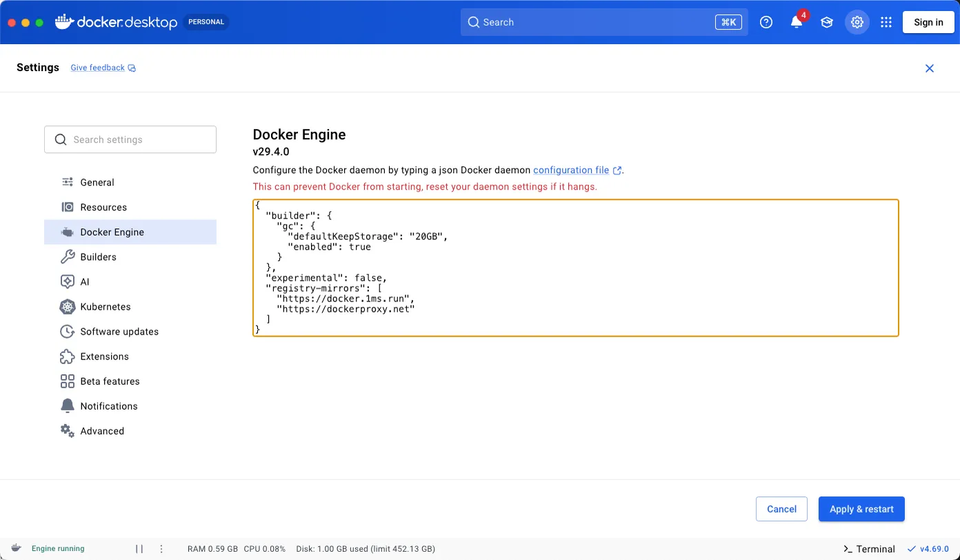Click the RAM 0.59 GB readout
The width and height of the screenshot is (960, 560).
coord(212,549)
